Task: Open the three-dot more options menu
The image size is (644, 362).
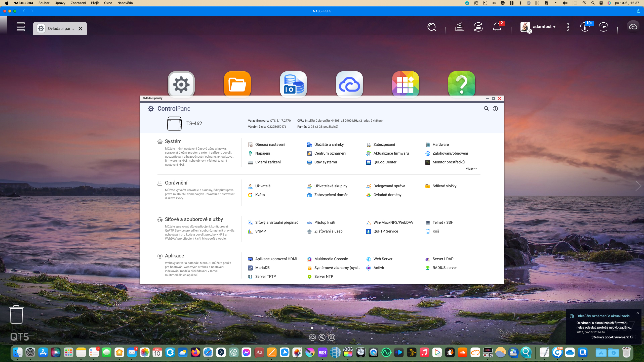Action: click(568, 27)
